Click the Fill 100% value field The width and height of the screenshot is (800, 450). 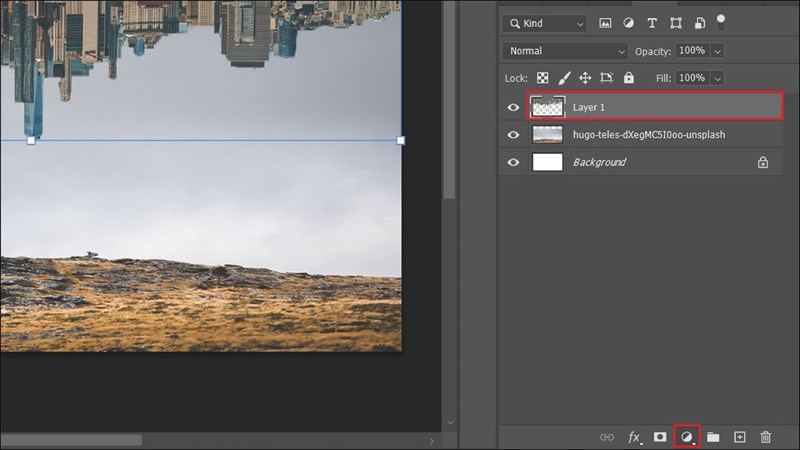coord(692,78)
